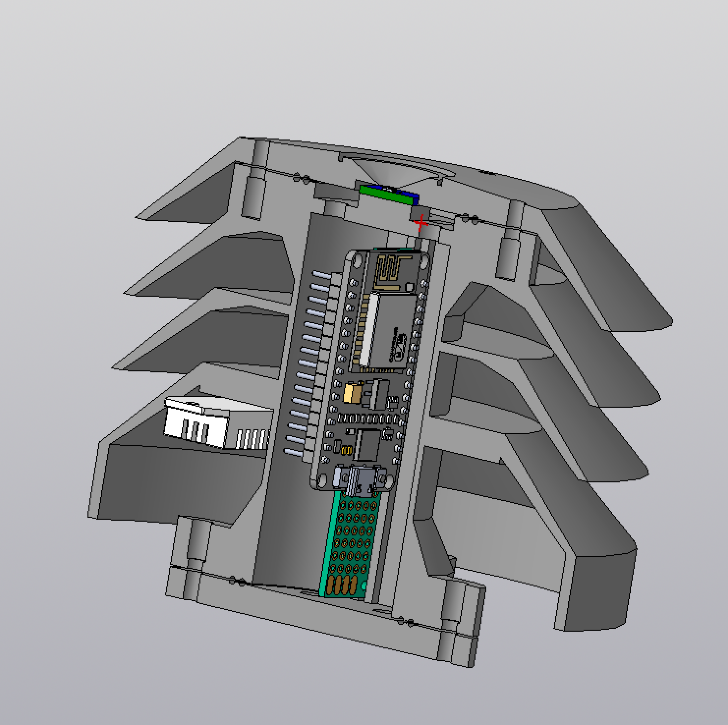Click the zigzag PCB antenna trace
Image resolution: width=728 pixels, height=725 pixels.
tap(393, 272)
